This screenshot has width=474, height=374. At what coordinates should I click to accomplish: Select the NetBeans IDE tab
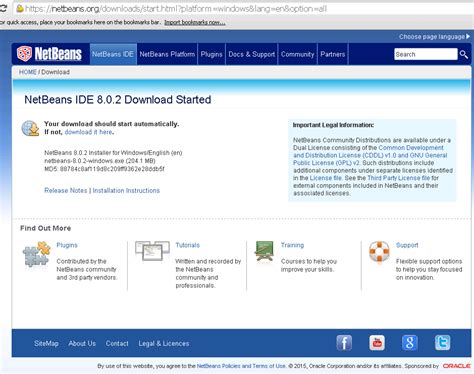tap(113, 54)
